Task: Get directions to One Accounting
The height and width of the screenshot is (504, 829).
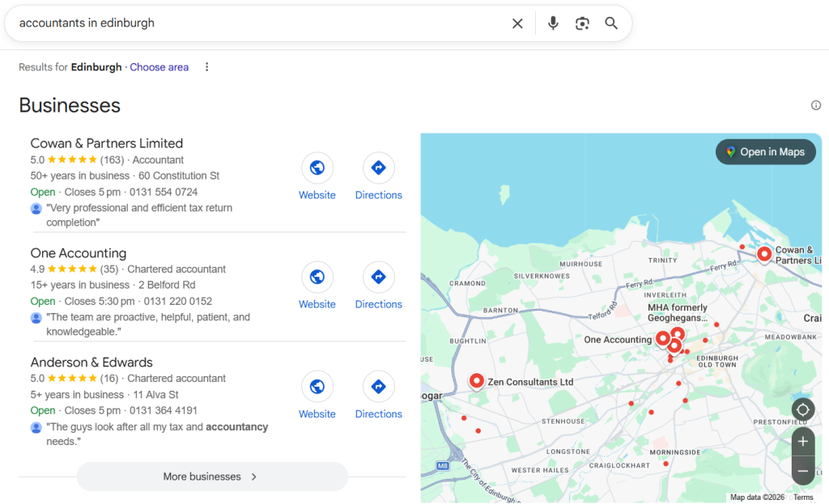Action: point(378,277)
